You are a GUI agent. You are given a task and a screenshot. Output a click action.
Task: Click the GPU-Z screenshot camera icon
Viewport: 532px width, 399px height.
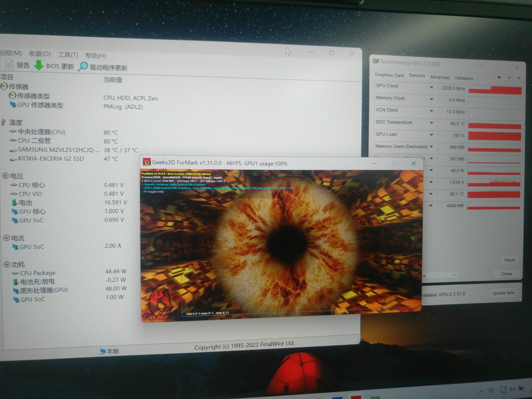[x=499, y=77]
